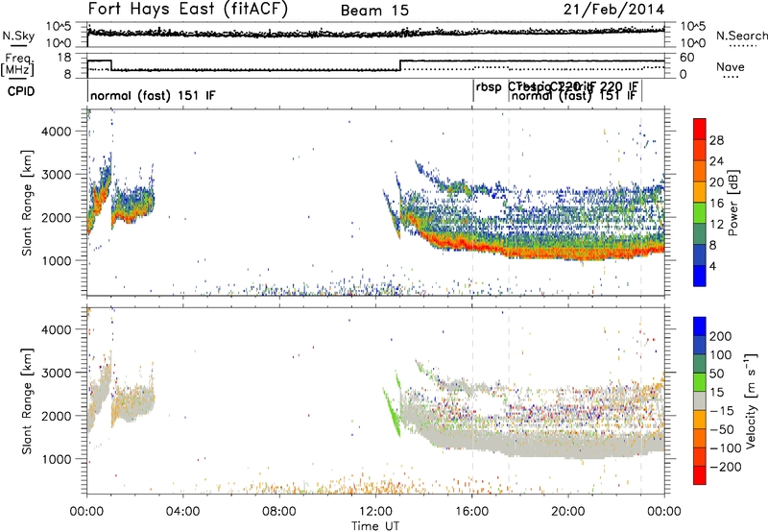
Task: Click the "Fort Hays East (fitACF)" plot title
Action: [188, 10]
